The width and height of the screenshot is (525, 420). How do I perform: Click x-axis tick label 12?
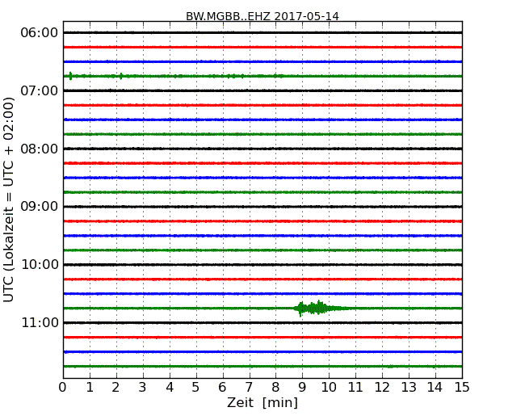tap(382, 388)
